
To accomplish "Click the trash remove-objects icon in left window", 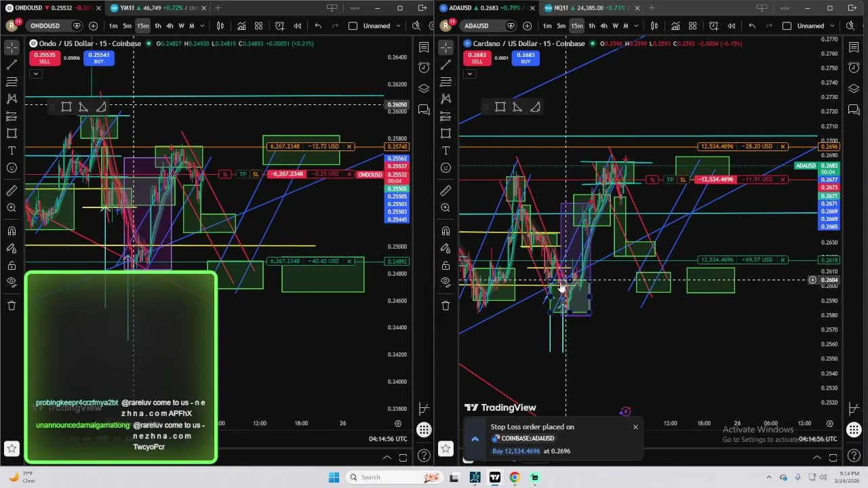I will [12, 306].
